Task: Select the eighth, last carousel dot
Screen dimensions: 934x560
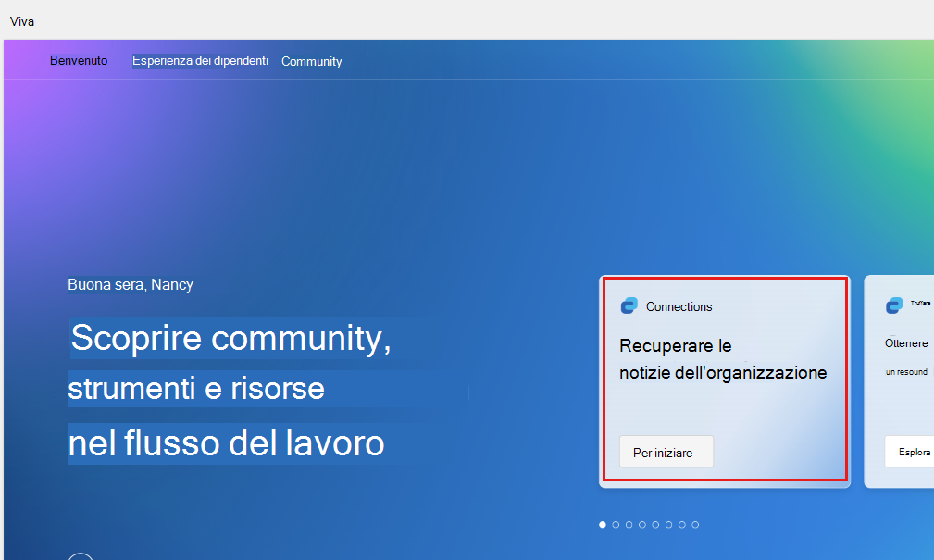Action: [x=695, y=524]
